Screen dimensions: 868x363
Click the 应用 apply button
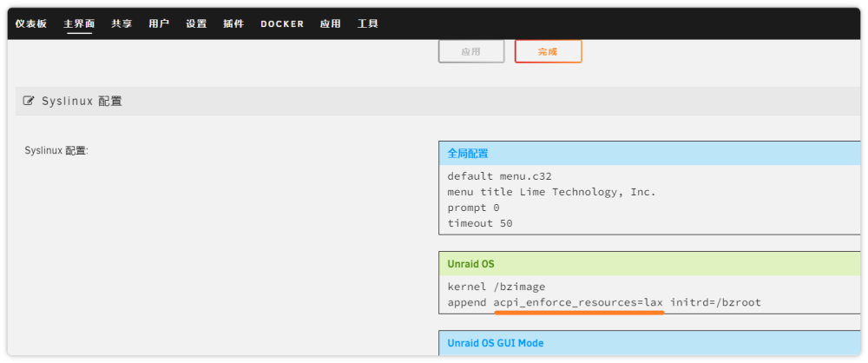471,51
